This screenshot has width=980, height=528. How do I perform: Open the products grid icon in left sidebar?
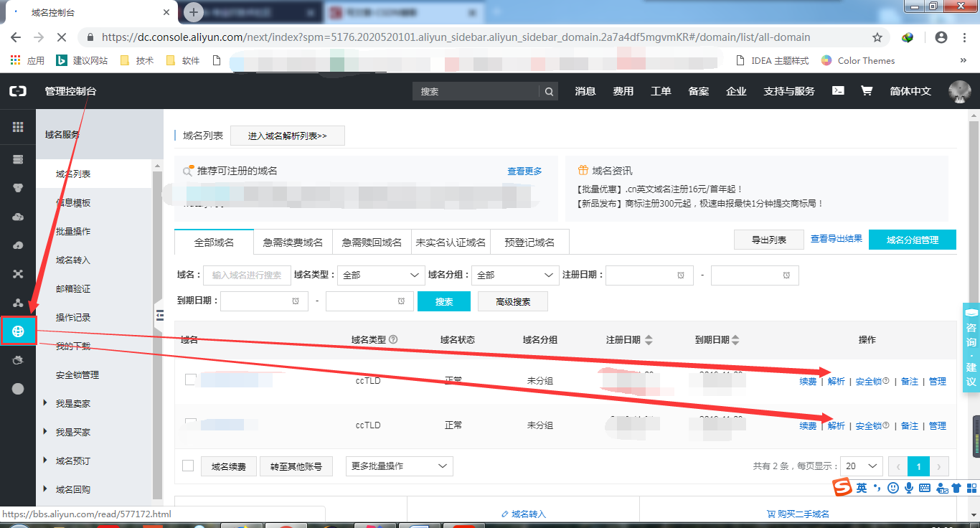click(x=18, y=126)
